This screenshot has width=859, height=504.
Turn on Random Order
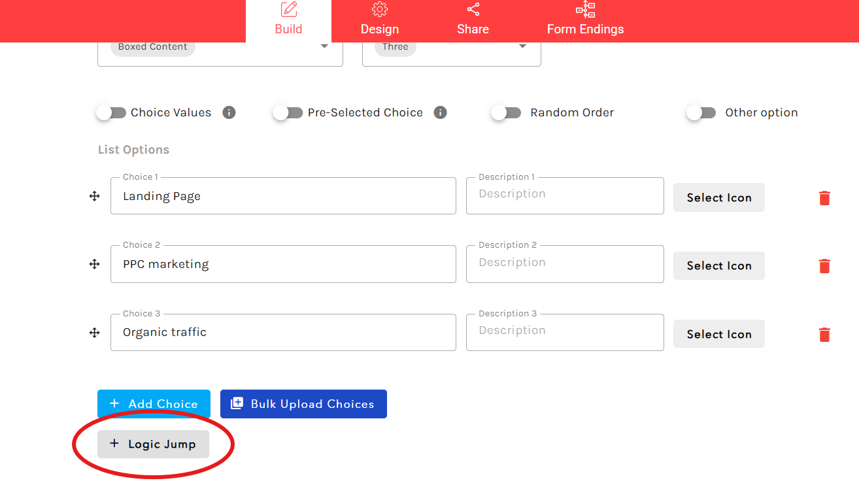[x=506, y=112]
